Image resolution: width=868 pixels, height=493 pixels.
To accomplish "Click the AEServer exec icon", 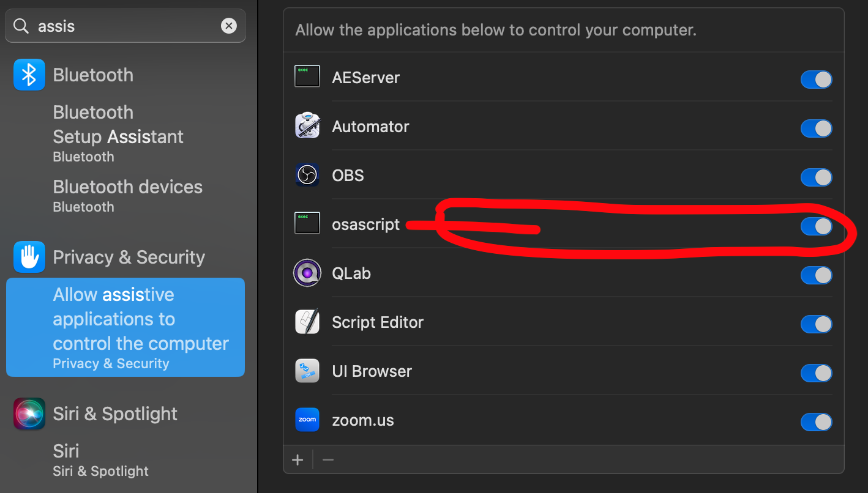I will click(x=307, y=77).
